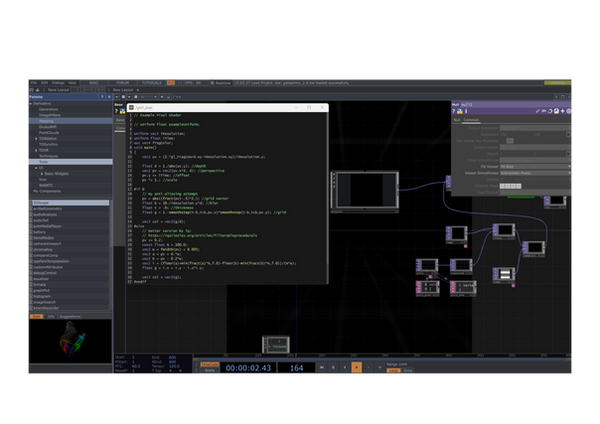
Task: Open Palette help question mark
Action: coord(102,97)
